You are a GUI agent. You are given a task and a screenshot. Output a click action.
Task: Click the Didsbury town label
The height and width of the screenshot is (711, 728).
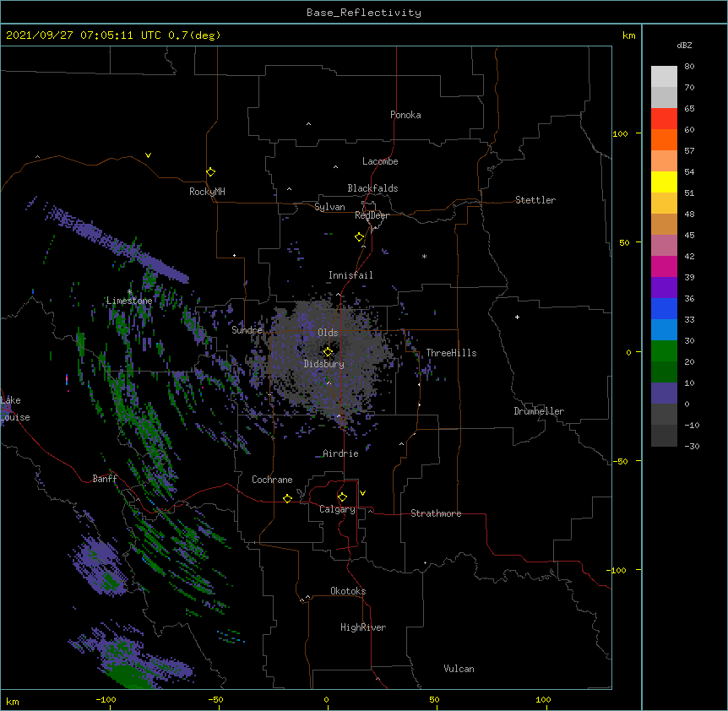[324, 364]
